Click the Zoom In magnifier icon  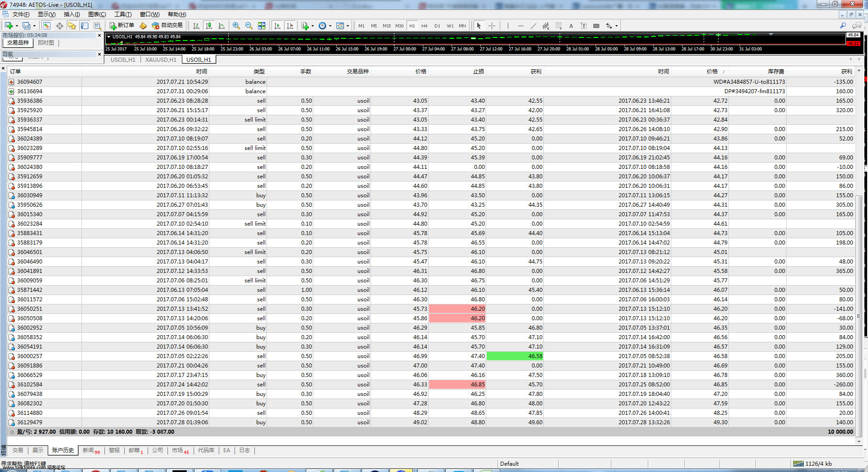tap(236, 26)
